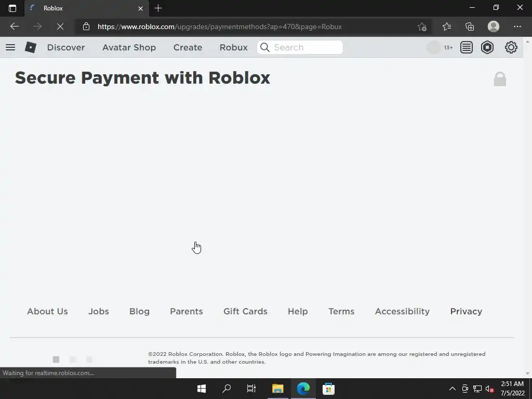Viewport: 532px width, 399px height.
Task: View site information lock icon
Action: (x=86, y=26)
